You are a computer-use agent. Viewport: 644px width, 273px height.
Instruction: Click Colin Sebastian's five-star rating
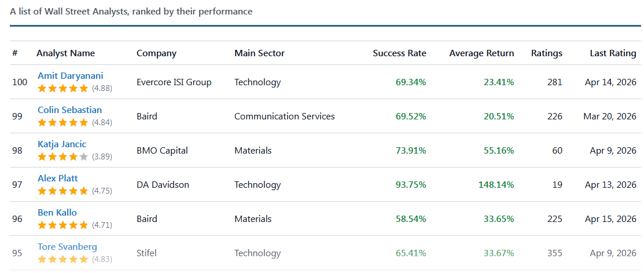pos(63,122)
